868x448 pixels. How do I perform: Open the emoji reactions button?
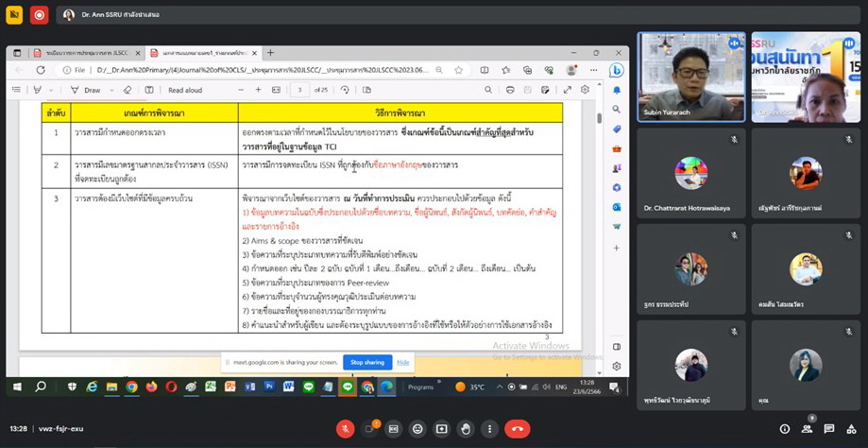click(417, 429)
